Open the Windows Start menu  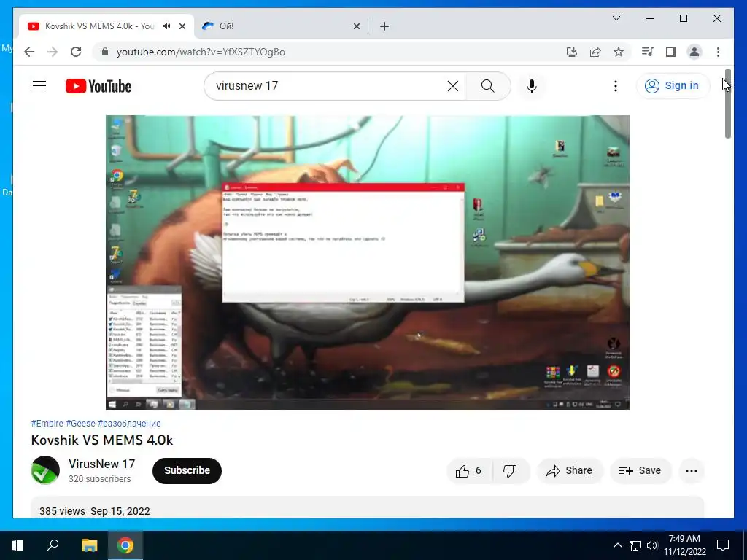[x=18, y=545]
